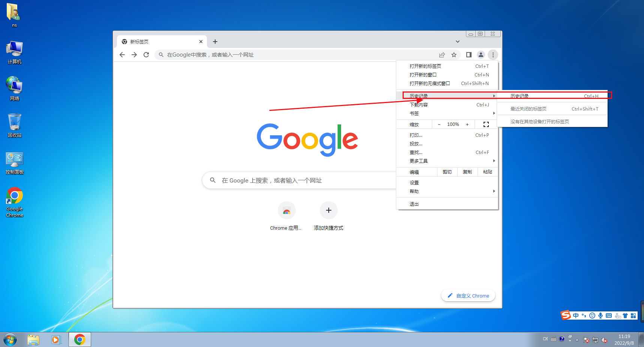Click the Google logo
The height and width of the screenshot is (347, 644).
click(x=307, y=139)
